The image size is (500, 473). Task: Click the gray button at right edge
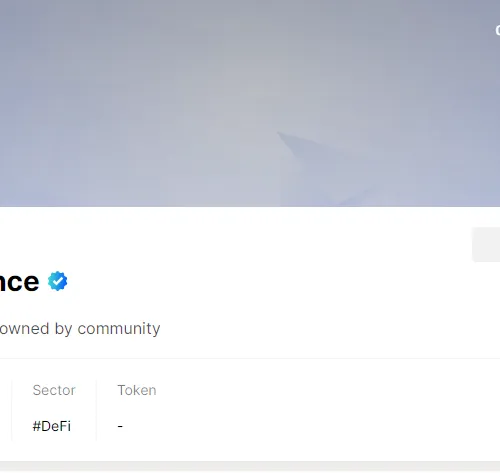coord(486,244)
